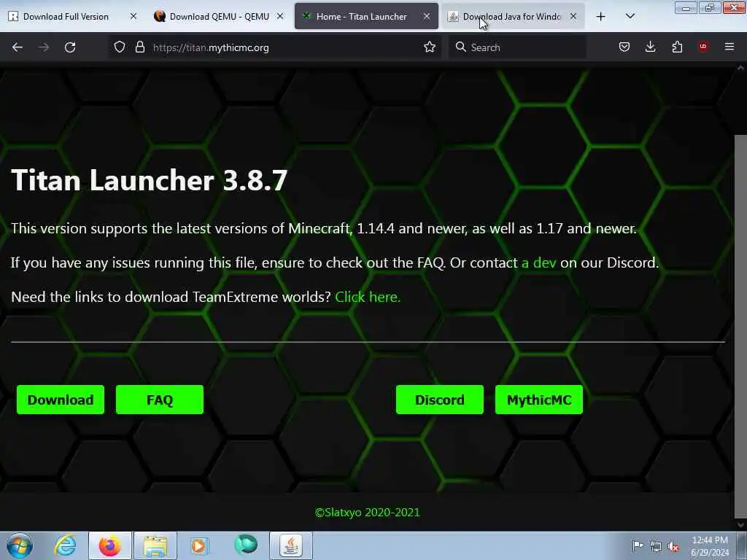Open the MythicMC button

pos(539,400)
